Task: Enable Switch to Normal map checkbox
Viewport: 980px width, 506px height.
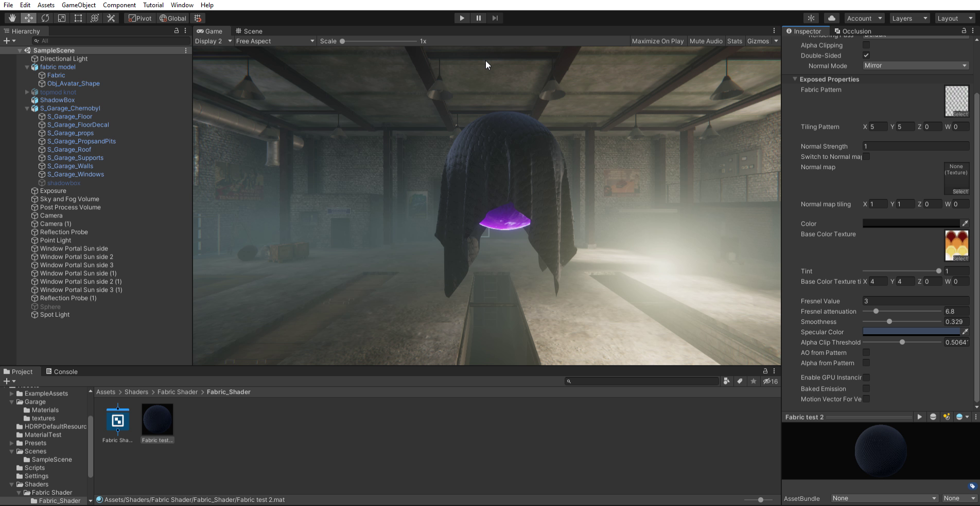Action: pyautogui.click(x=866, y=156)
